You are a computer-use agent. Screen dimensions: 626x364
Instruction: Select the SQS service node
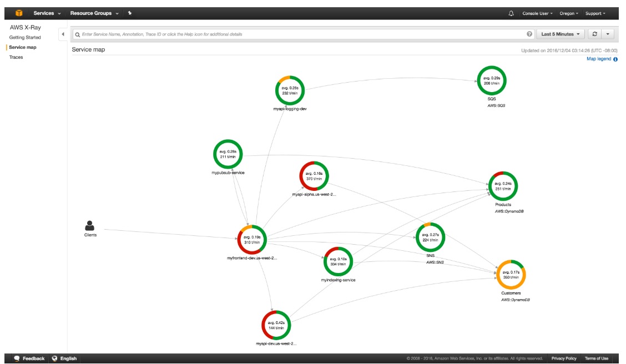[492, 80]
